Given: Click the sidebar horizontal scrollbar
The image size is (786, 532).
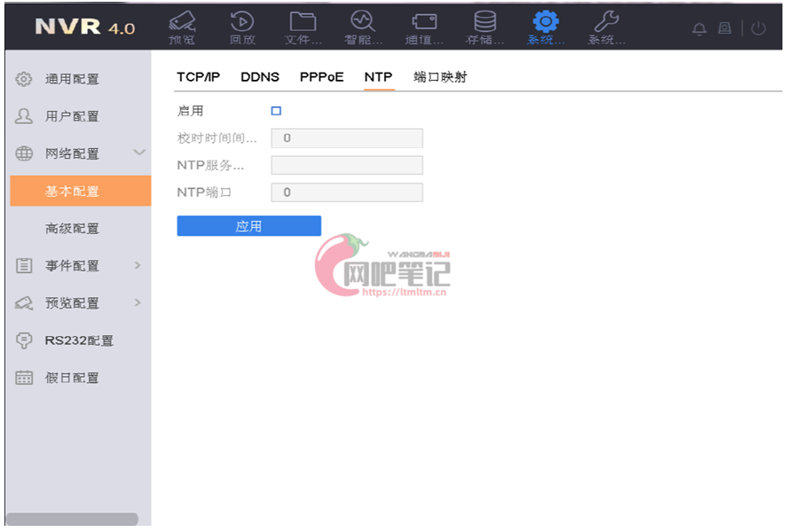Looking at the screenshot, I should 72,519.
